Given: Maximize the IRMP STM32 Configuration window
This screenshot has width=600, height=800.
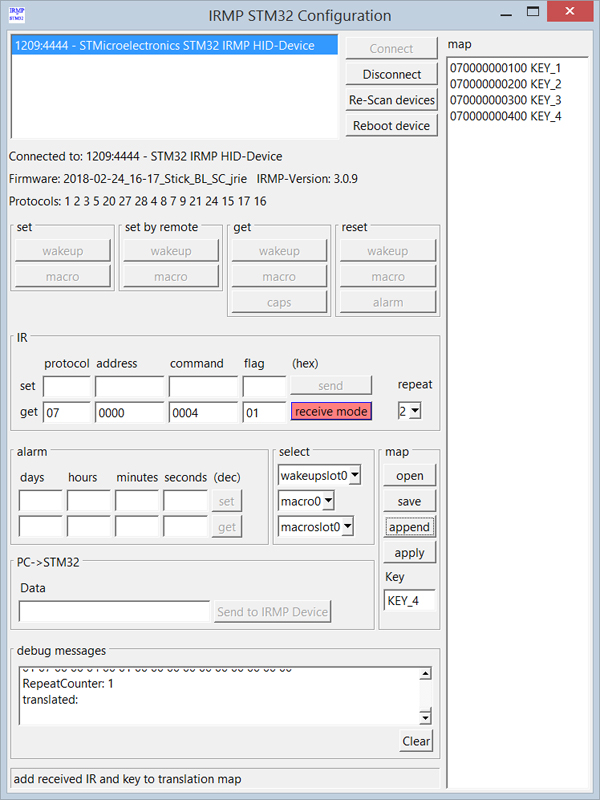Looking at the screenshot, I should click(x=533, y=12).
